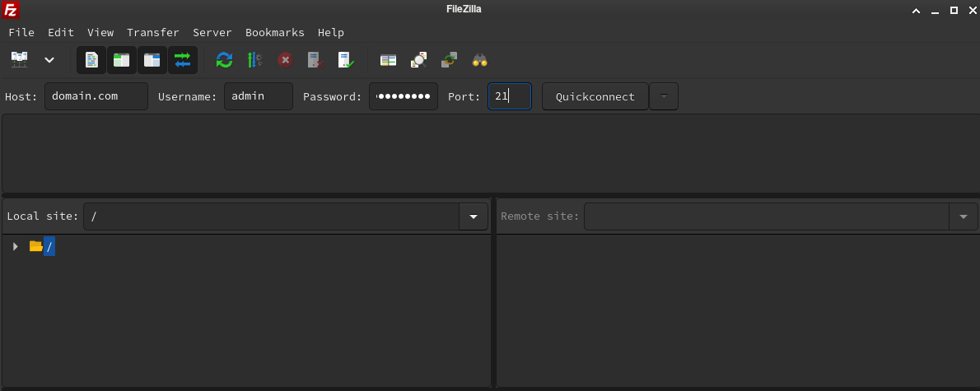Click the Password field

tap(404, 96)
